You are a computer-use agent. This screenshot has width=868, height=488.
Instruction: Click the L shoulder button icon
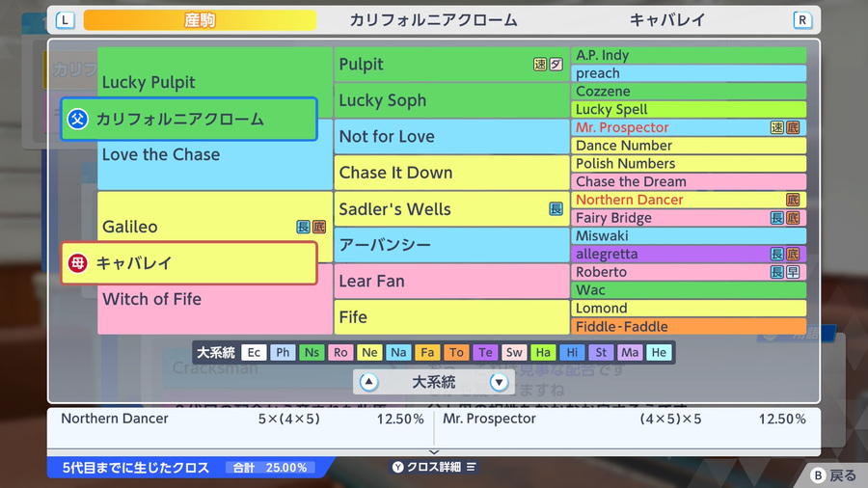pyautogui.click(x=66, y=20)
